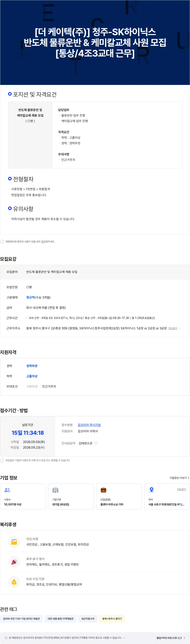Select tag 대전·세종·충청 지역채용관

tap(61, 618)
